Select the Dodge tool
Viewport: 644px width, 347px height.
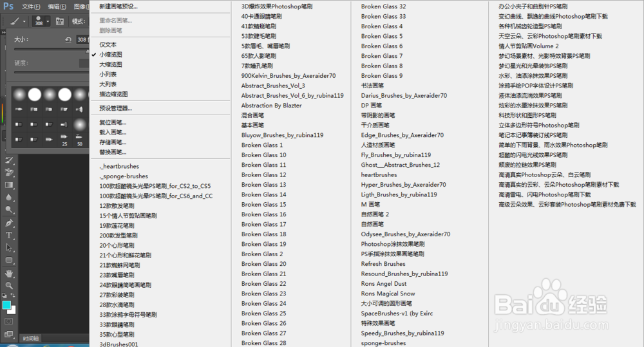click(x=9, y=210)
